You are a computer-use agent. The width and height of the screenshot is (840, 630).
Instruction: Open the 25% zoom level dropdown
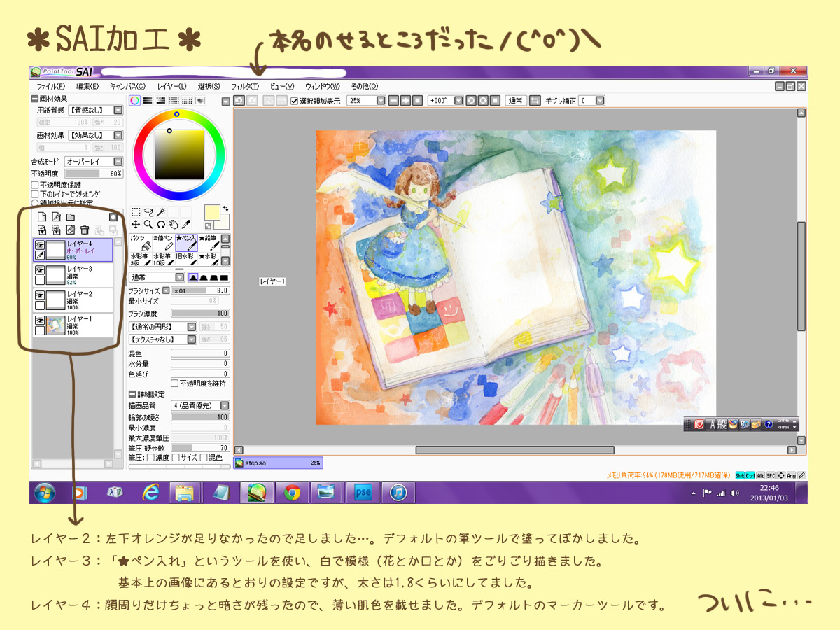[x=381, y=101]
